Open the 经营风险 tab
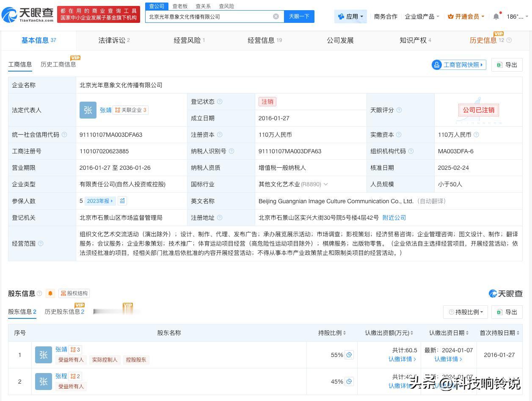This screenshot has height=401, width=532. point(189,40)
